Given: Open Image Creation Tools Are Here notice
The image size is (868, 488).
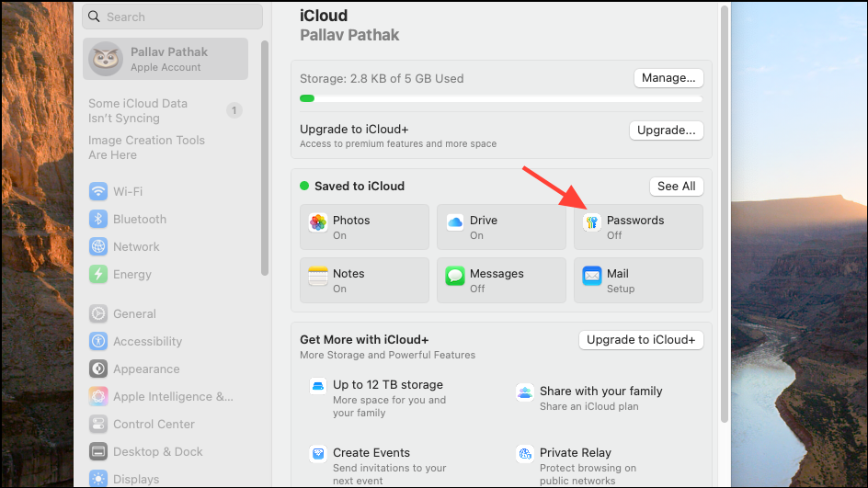Looking at the screenshot, I should [146, 148].
